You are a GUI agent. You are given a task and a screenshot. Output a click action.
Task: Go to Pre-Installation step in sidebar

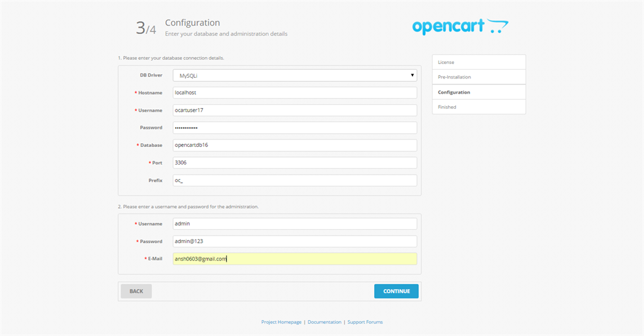[479, 77]
